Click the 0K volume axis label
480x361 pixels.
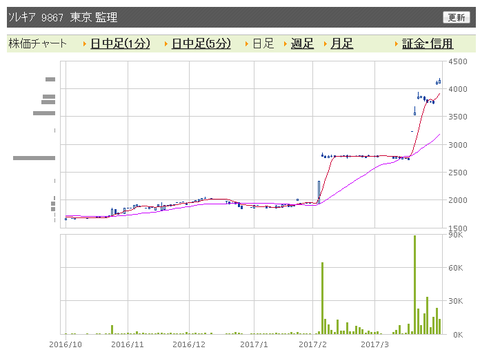[458, 335]
